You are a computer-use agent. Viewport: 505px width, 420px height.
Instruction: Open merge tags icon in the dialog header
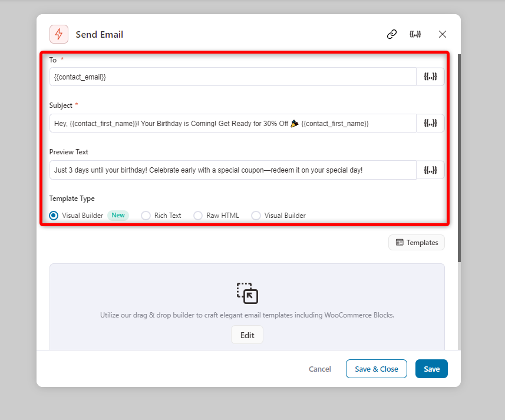[415, 34]
